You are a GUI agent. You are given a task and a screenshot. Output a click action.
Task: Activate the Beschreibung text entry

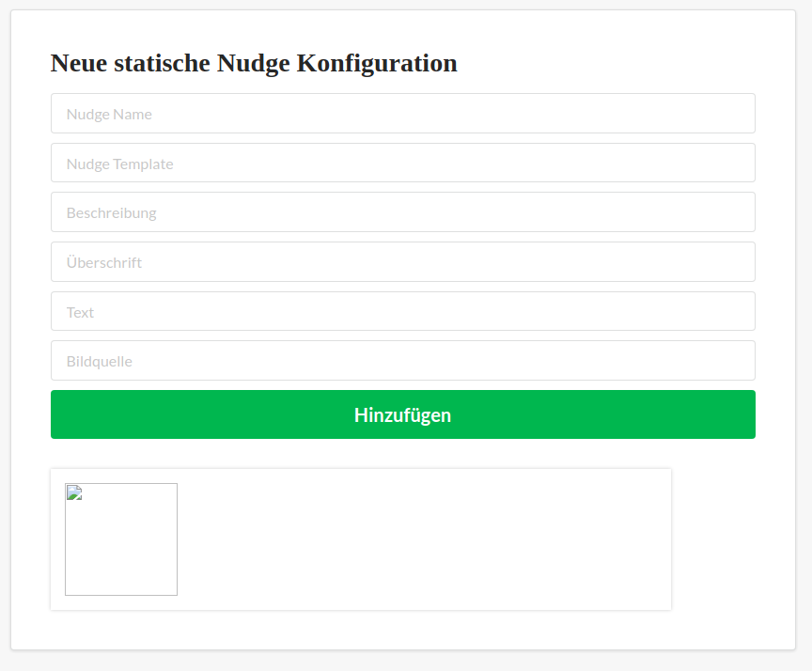(402, 212)
